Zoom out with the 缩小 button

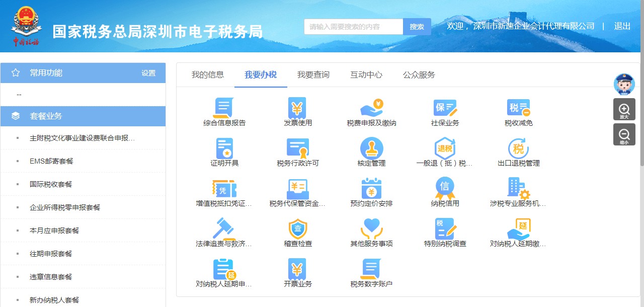(x=624, y=135)
